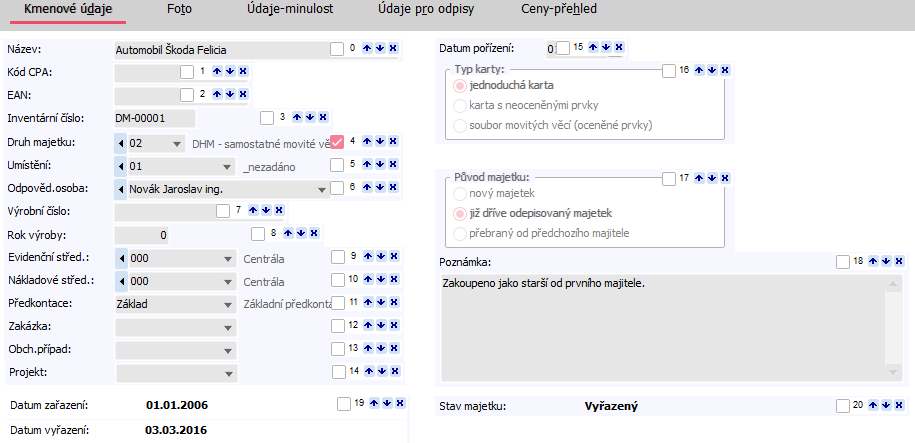Screen dimensions: 915x443
Task: Expand the Odpověd.osoba dropdown
Action: coord(322,189)
